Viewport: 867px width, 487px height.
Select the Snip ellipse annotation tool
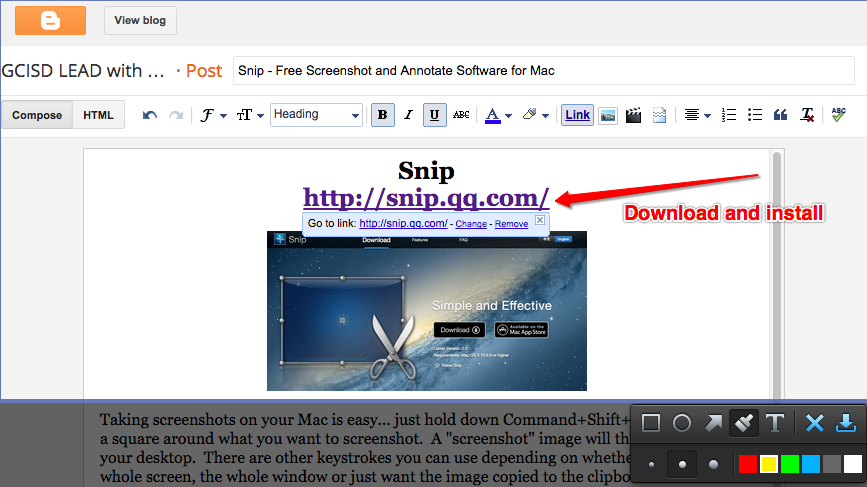coord(682,423)
